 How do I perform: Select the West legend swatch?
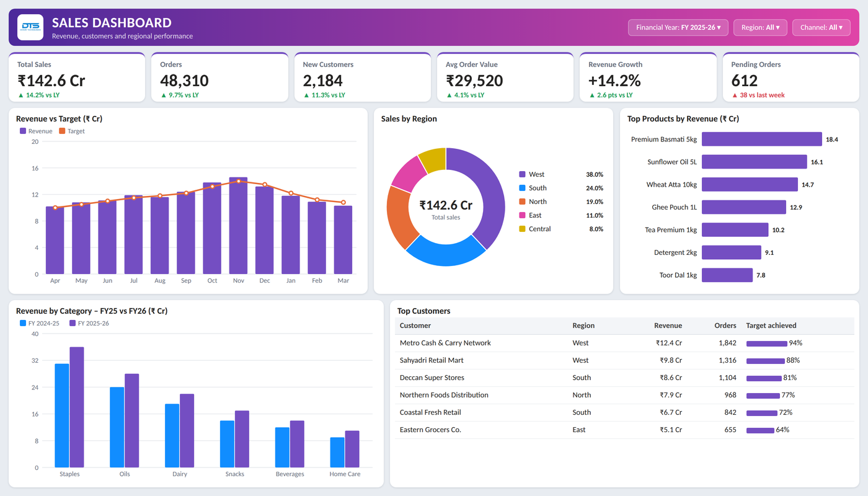coord(522,175)
